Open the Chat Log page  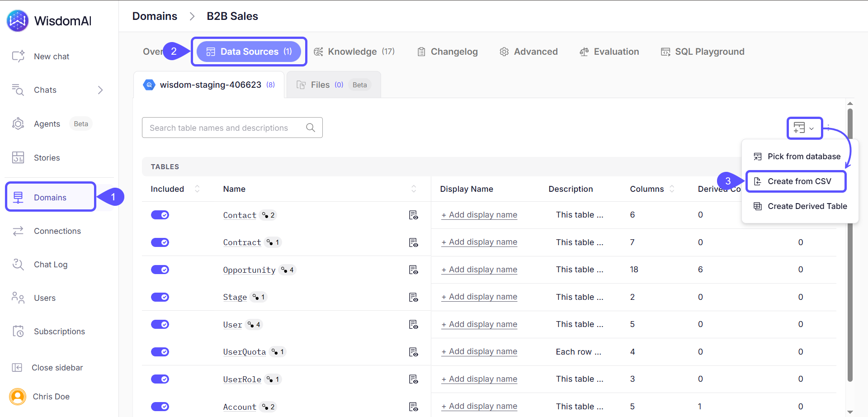50,264
